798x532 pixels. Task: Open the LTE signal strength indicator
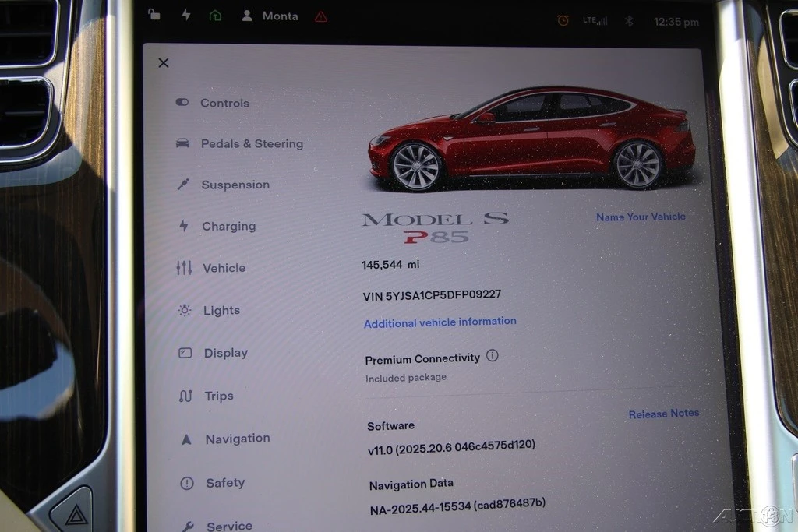(595, 20)
